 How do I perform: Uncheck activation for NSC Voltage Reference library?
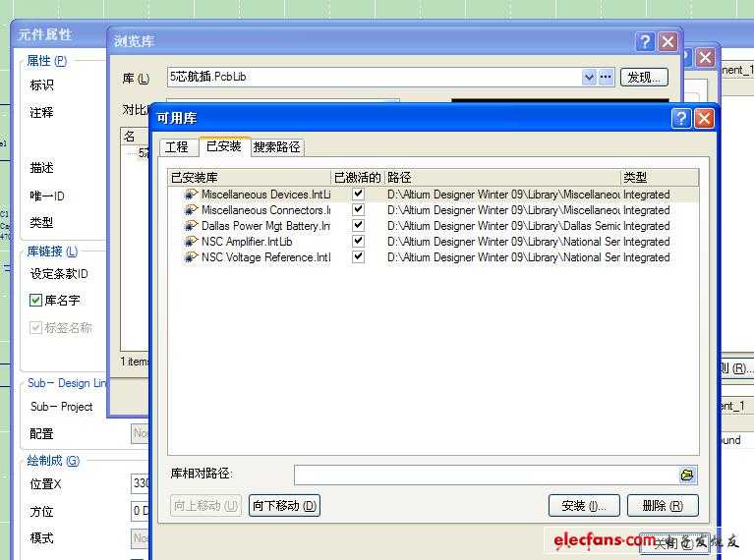358,256
